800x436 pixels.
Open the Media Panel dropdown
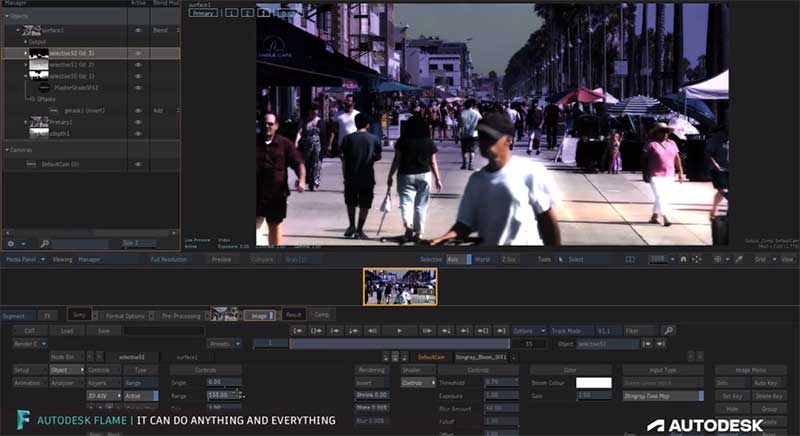(25, 260)
